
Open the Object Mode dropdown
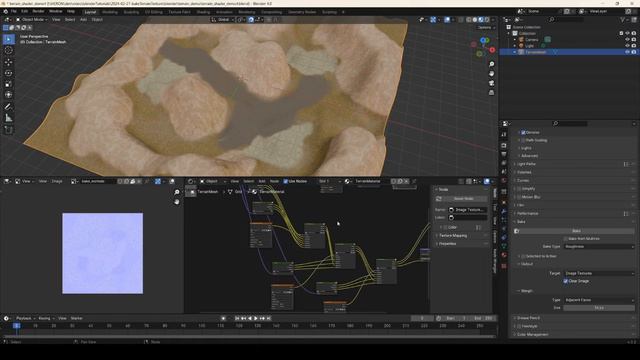[32, 20]
